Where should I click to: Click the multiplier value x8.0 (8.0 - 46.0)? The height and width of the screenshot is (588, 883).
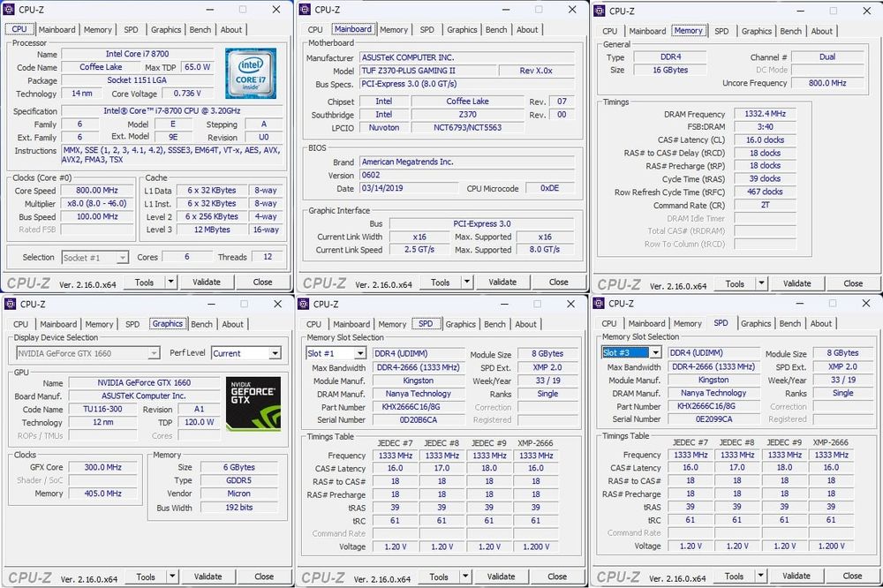[x=97, y=203]
